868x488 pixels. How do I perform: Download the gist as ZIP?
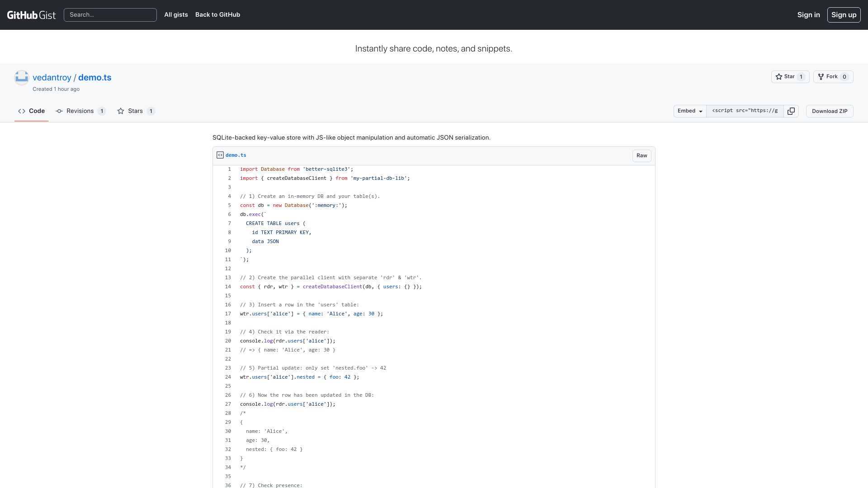829,111
